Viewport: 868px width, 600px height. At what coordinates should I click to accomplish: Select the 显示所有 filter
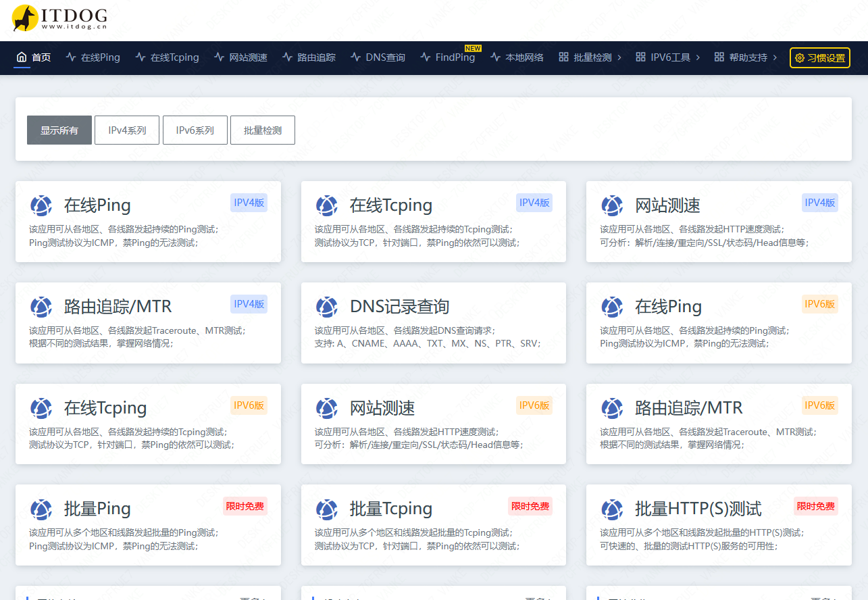pos(59,130)
